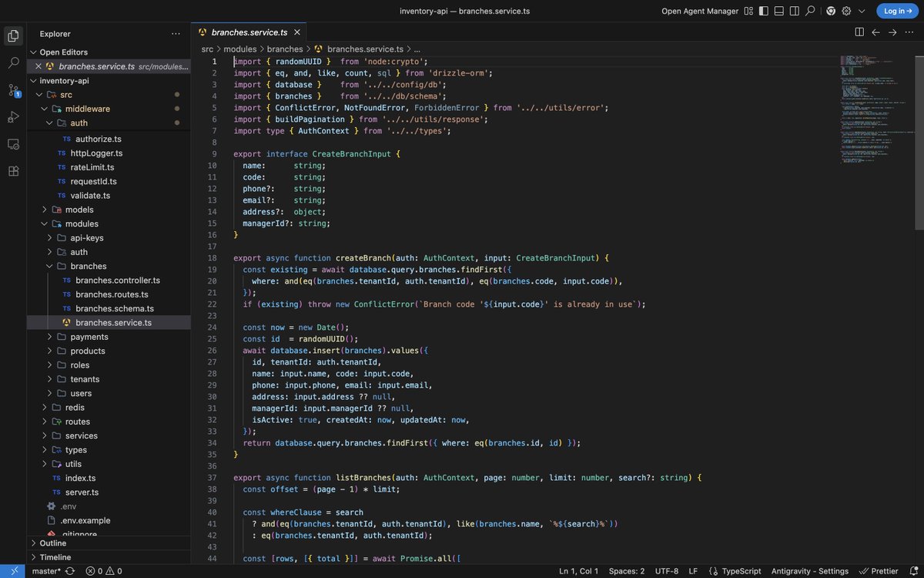Change indentation via Spaces: 2
Viewport: 924px width, 578px height.
627,571
